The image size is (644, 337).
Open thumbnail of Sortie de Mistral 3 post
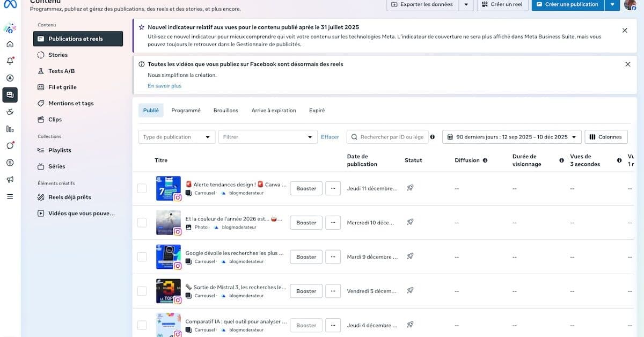(168, 291)
